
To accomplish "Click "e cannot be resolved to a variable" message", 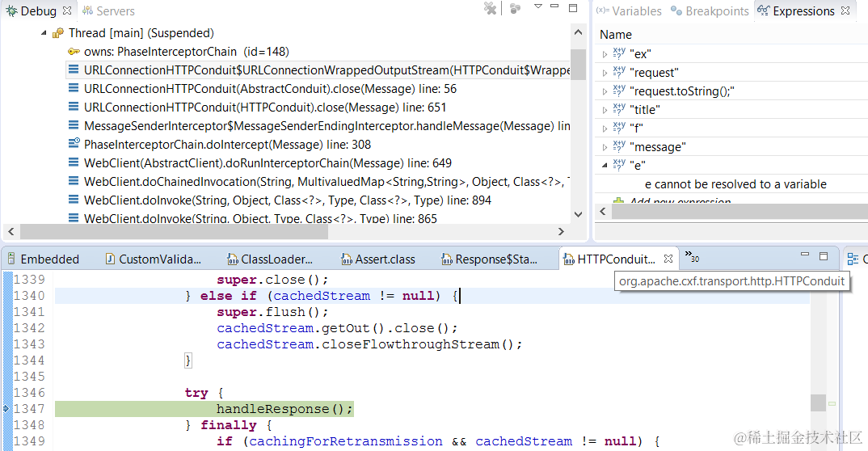I will (735, 184).
